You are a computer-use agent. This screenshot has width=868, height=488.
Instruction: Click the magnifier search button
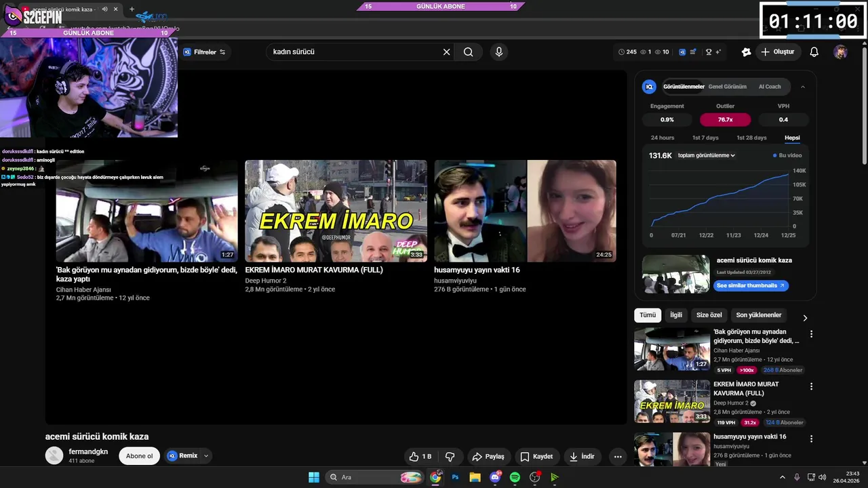(468, 52)
